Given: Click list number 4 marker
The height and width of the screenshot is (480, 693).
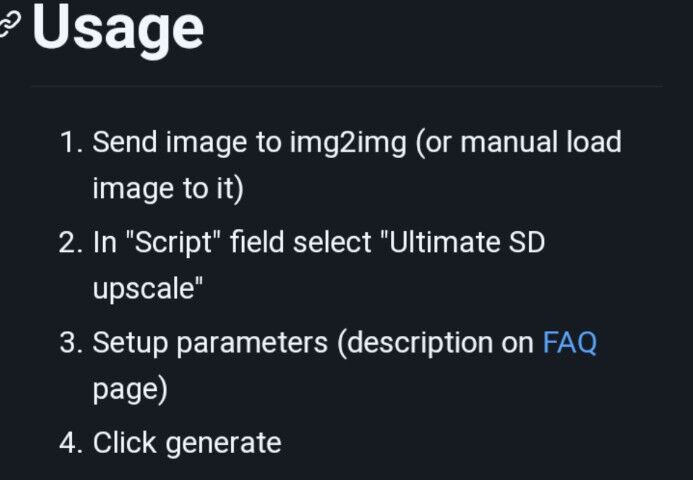Looking at the screenshot, I should 70,442.
